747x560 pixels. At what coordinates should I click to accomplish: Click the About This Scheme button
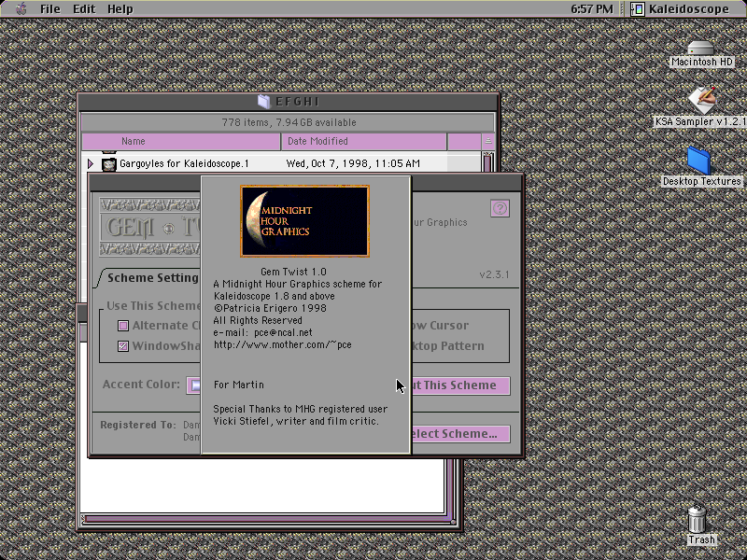(460, 385)
